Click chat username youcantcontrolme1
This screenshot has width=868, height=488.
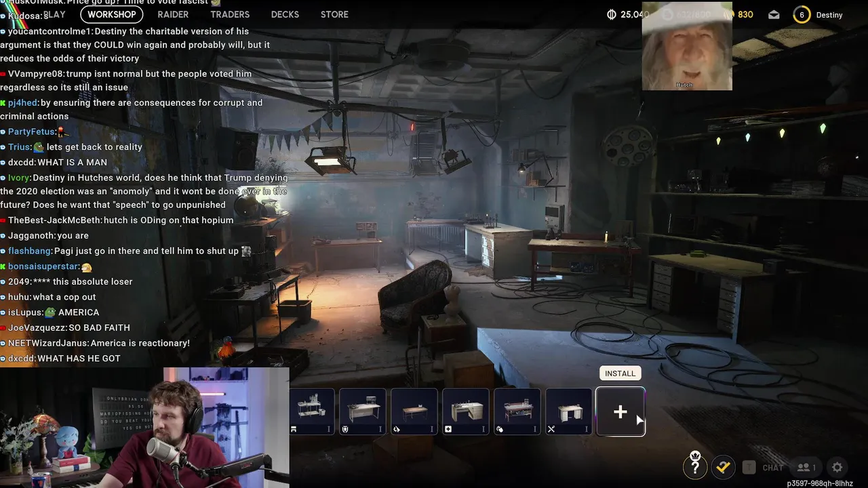51,31
